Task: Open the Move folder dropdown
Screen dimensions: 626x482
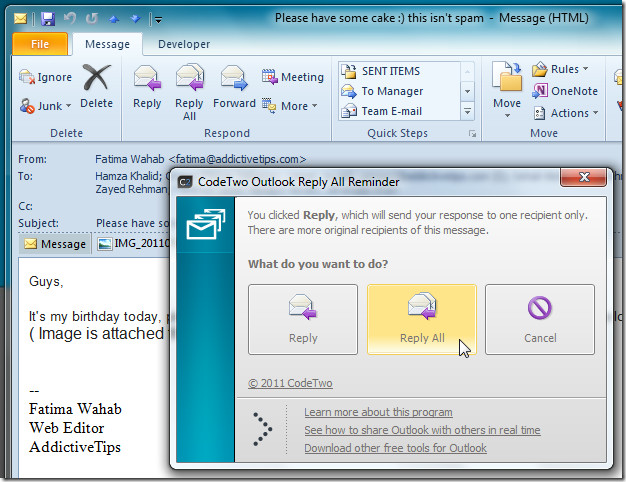Action: (507, 90)
